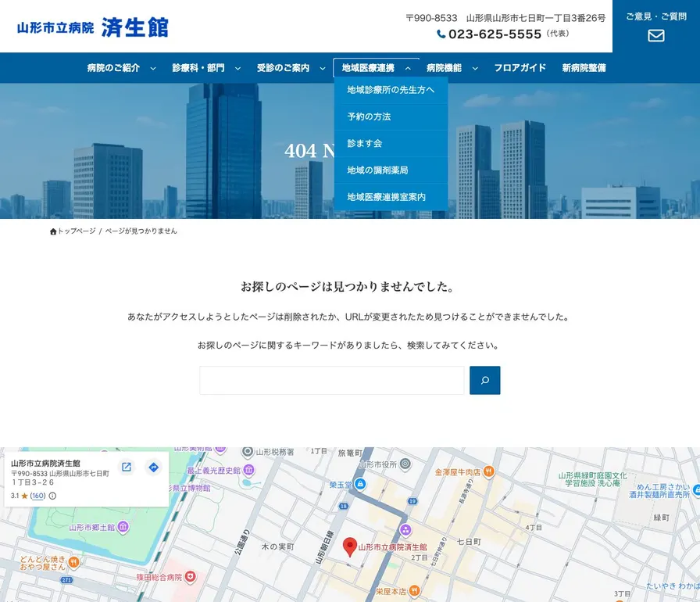Select 診ます会 submenu item
This screenshot has width=700, height=602.
[x=391, y=143]
